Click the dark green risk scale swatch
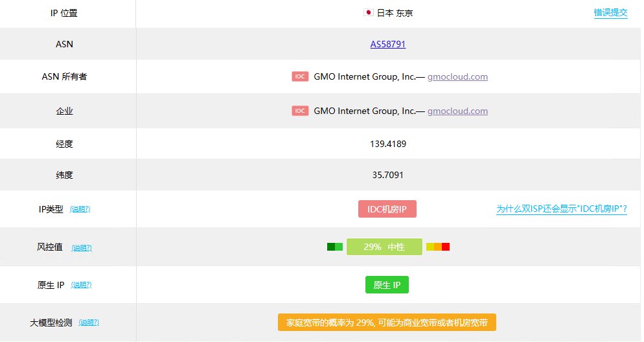Screen dimensions: 644x342 331,247
